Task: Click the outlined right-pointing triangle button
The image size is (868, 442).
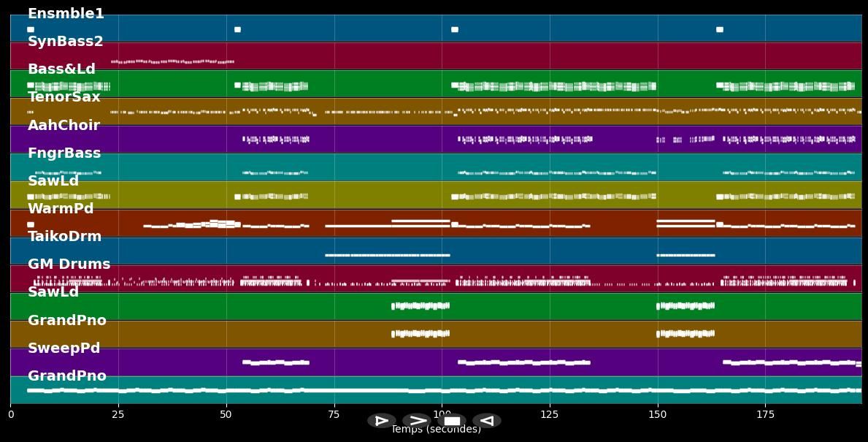Action: point(381,421)
